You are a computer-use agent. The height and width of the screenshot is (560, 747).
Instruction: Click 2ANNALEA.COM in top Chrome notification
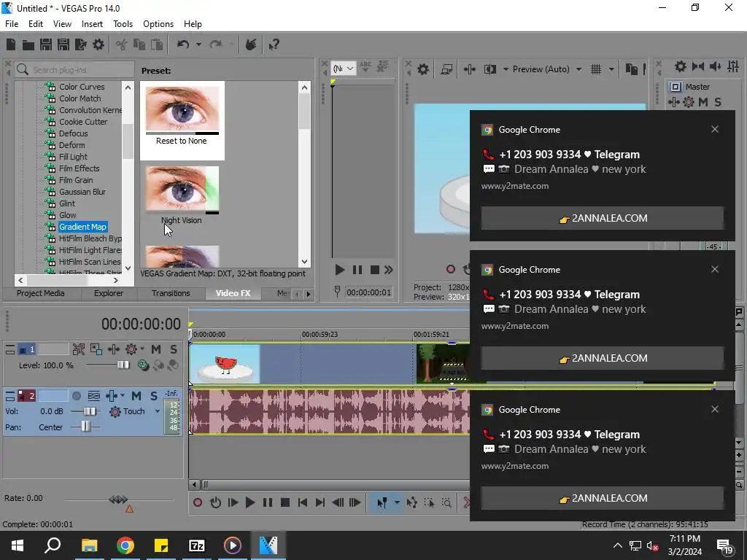click(x=603, y=218)
